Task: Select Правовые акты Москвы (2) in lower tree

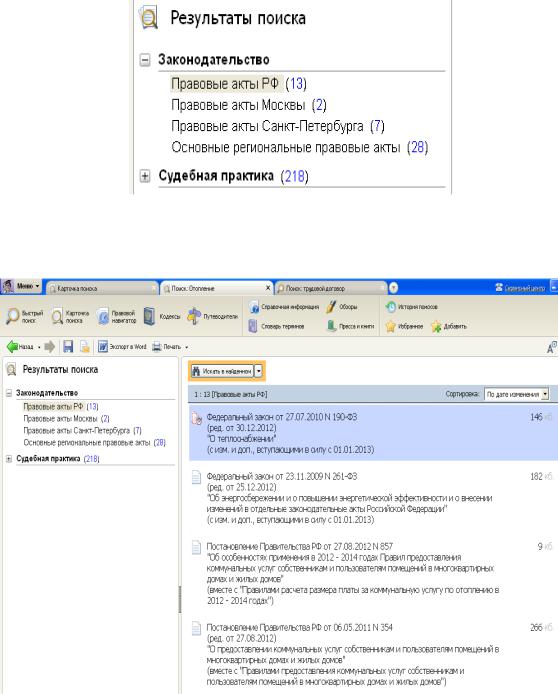Action: tap(66, 418)
